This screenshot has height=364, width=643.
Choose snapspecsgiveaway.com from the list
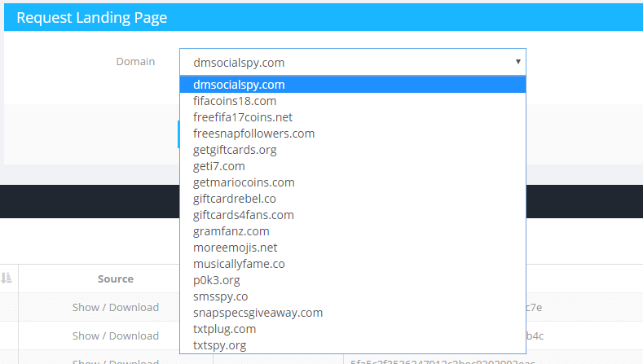[x=353, y=313]
